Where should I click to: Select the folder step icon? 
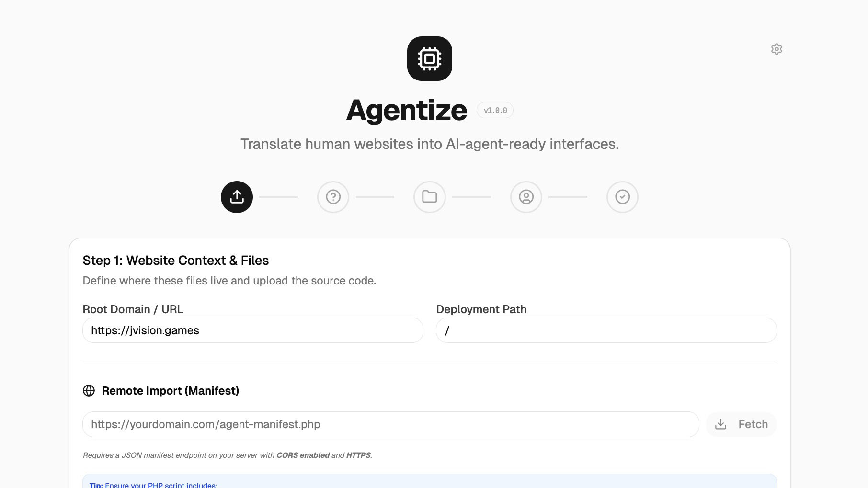(x=429, y=197)
